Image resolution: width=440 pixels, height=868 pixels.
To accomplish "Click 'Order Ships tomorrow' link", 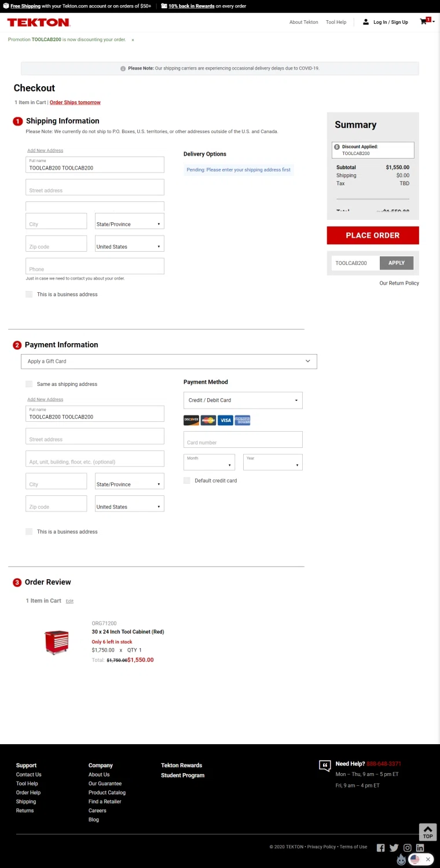I will [75, 102].
